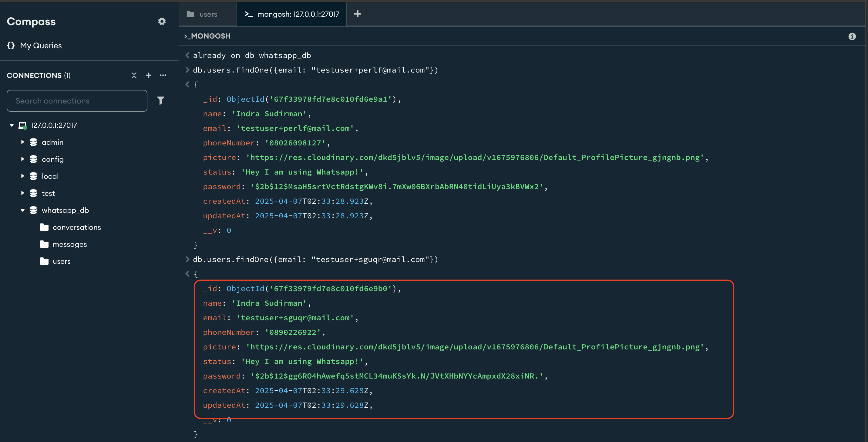Select the messages collection
868x442 pixels.
[70, 244]
